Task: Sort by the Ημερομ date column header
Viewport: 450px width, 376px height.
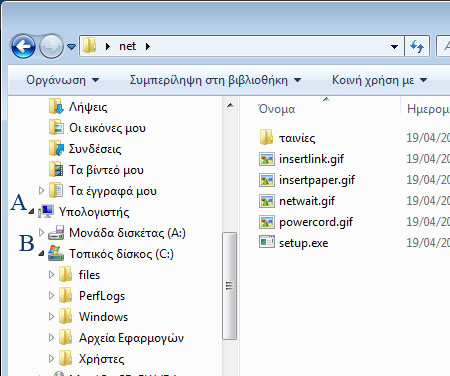Action: (x=427, y=109)
